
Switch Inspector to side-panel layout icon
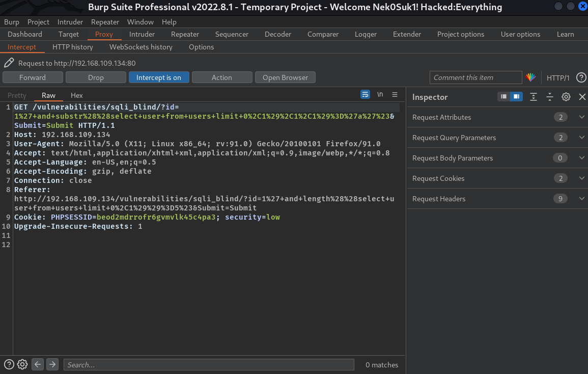tap(516, 97)
